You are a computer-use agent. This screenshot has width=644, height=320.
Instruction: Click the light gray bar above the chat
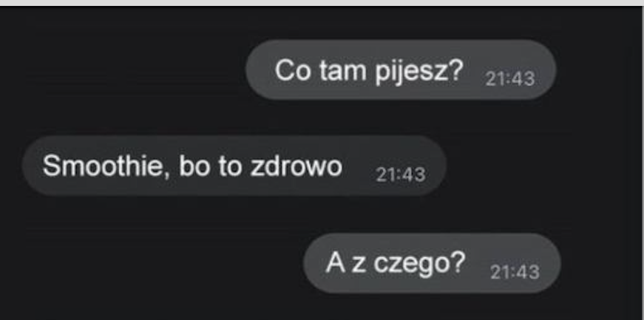[322, 2]
